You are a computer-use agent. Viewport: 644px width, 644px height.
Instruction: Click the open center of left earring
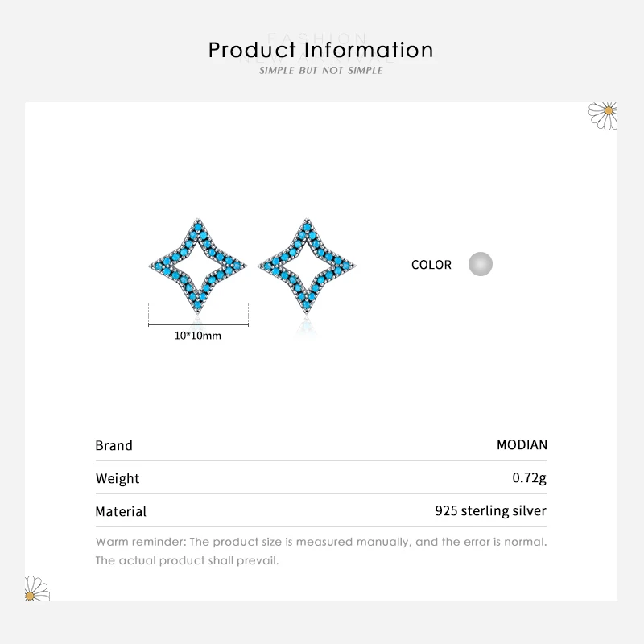tap(197, 265)
